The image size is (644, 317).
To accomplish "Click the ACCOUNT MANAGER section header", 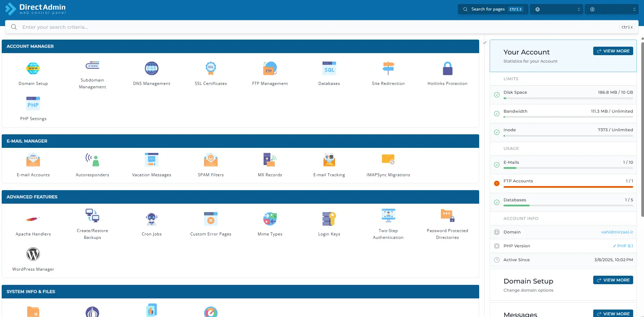I will [x=240, y=46].
